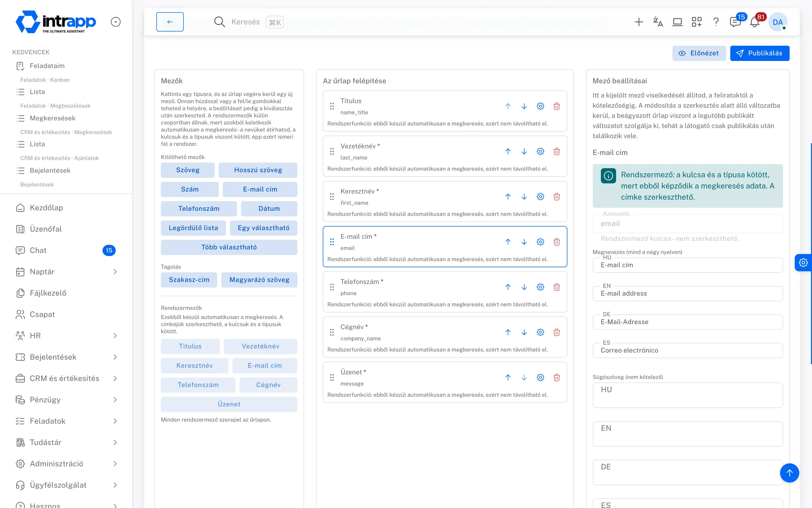
Task: Click the EN name field 'E-mail address'
Action: pyautogui.click(x=687, y=294)
